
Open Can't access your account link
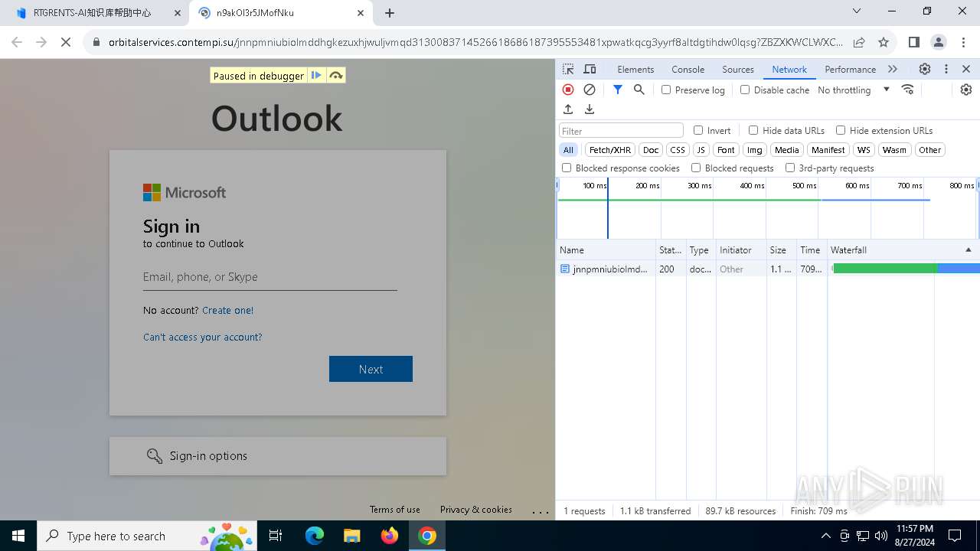pyautogui.click(x=202, y=337)
